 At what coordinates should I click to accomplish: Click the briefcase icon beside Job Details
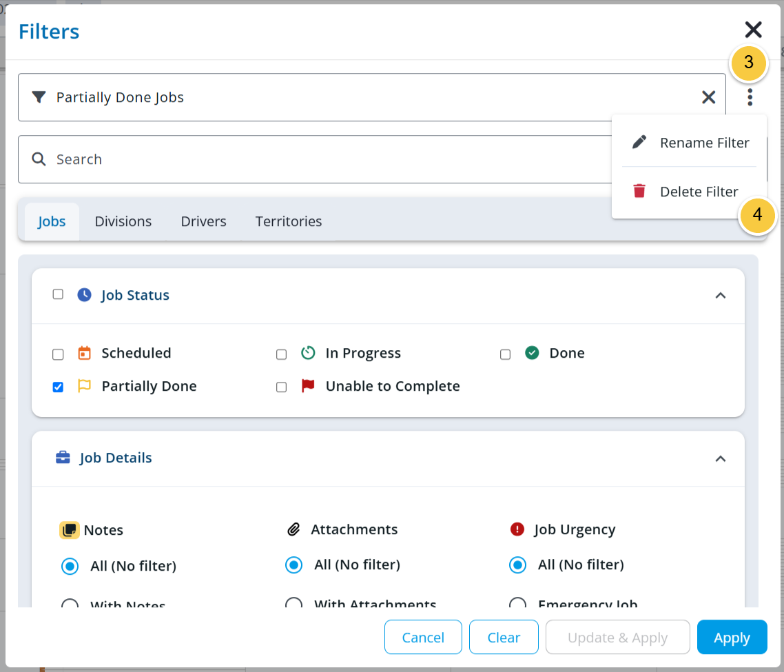coord(63,458)
